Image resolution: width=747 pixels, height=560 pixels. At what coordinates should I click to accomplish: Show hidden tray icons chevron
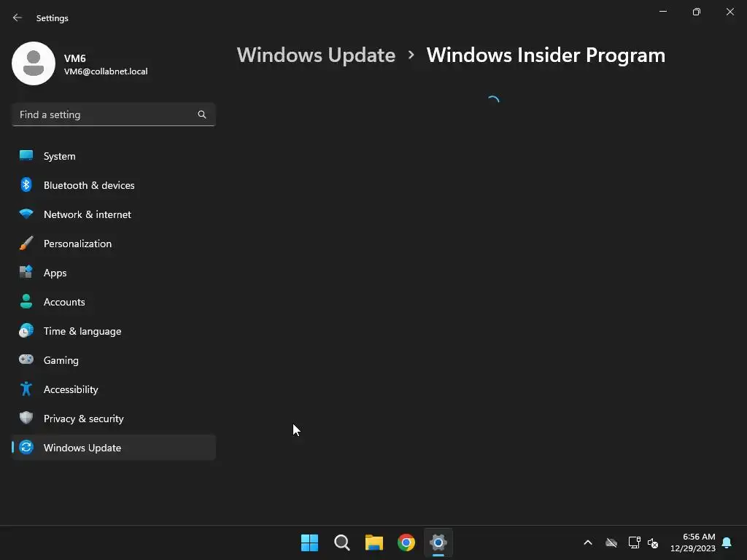[588, 542]
